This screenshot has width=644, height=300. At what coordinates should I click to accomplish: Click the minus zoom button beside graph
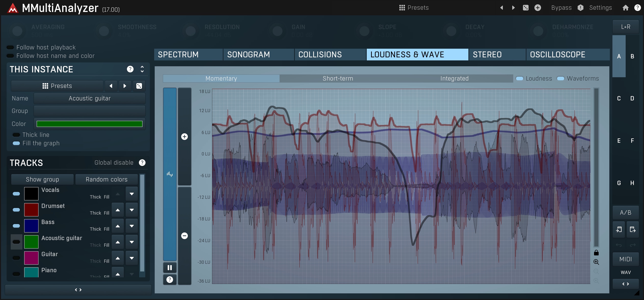(185, 236)
